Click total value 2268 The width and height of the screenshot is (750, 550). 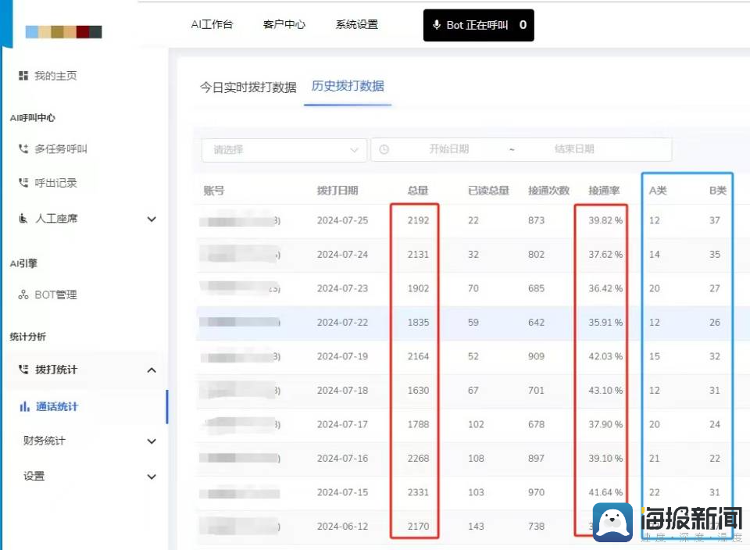(418, 458)
